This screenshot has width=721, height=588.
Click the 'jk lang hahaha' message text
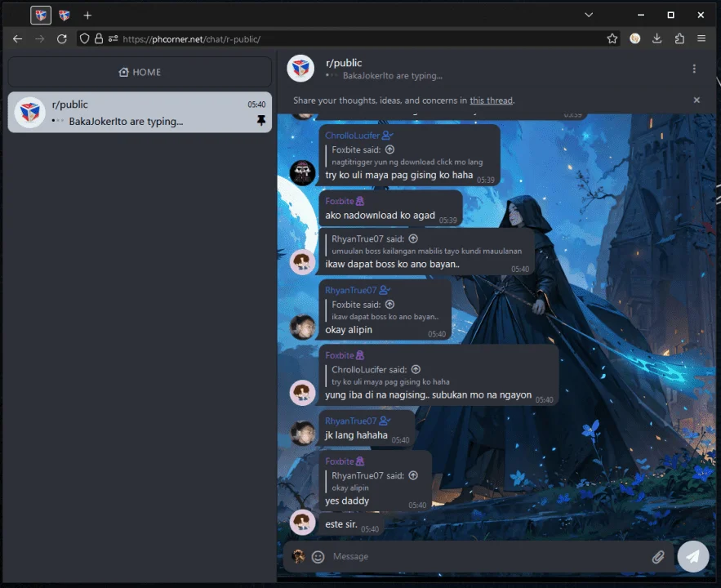pyautogui.click(x=356, y=435)
